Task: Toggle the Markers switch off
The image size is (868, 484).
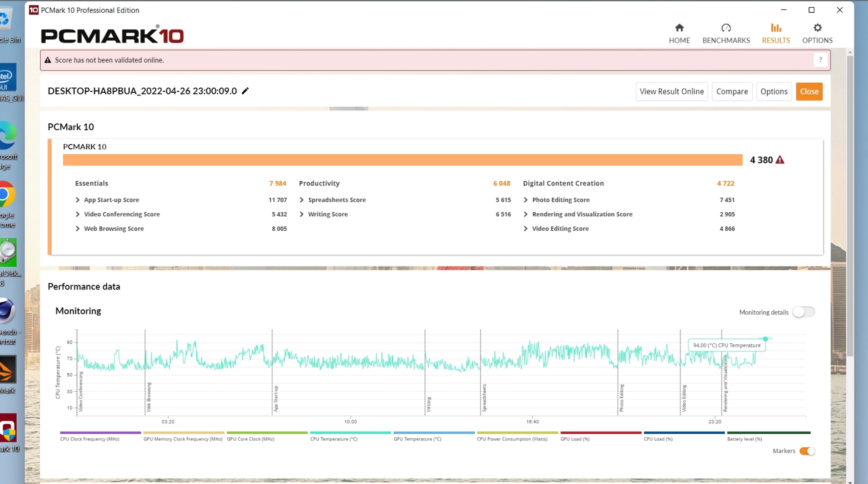Action: pos(807,451)
